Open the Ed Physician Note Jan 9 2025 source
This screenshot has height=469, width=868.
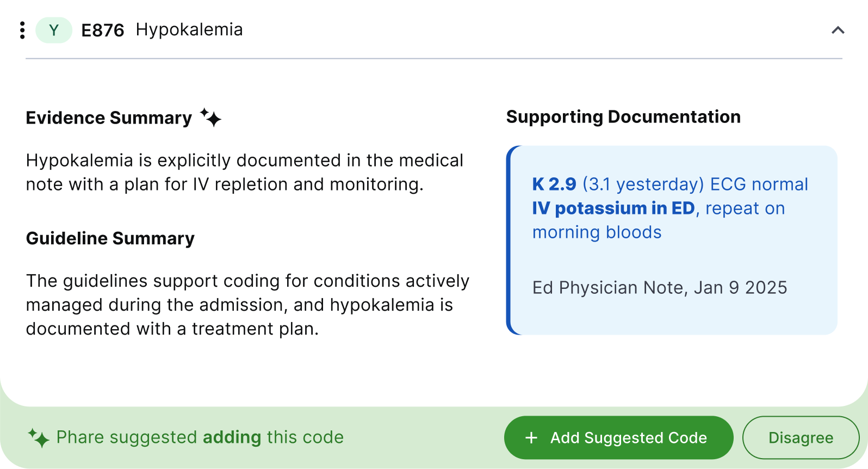pos(660,288)
